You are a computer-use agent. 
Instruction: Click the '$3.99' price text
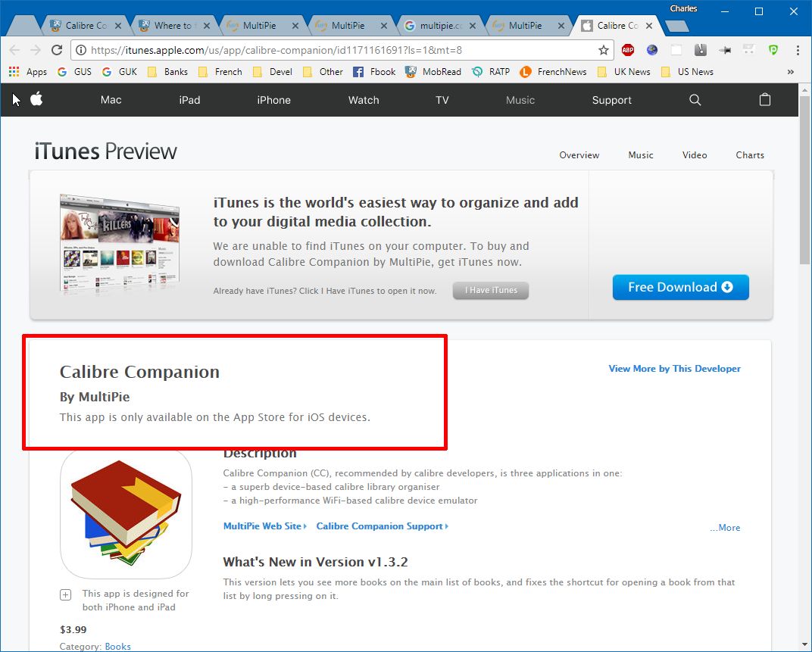click(73, 630)
